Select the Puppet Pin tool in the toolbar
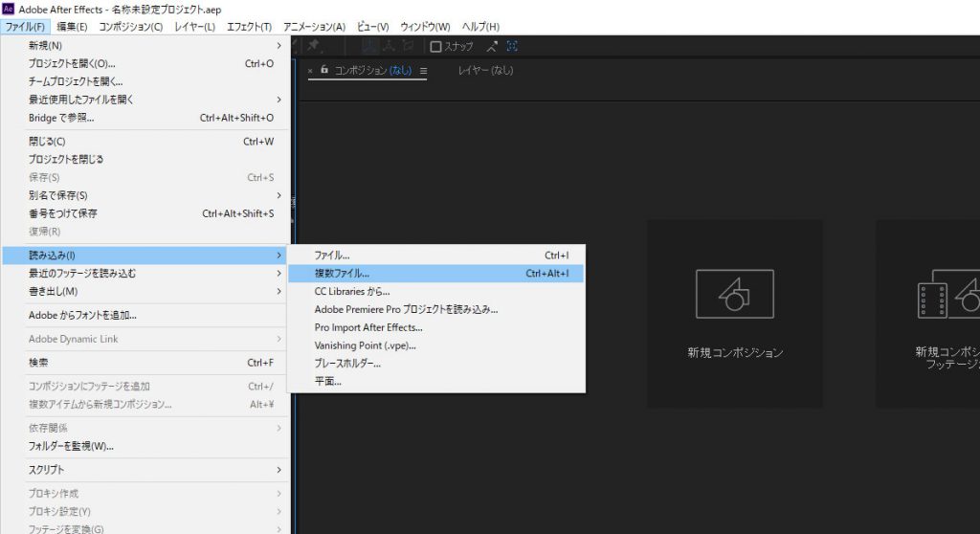The image size is (980, 534). (313, 46)
